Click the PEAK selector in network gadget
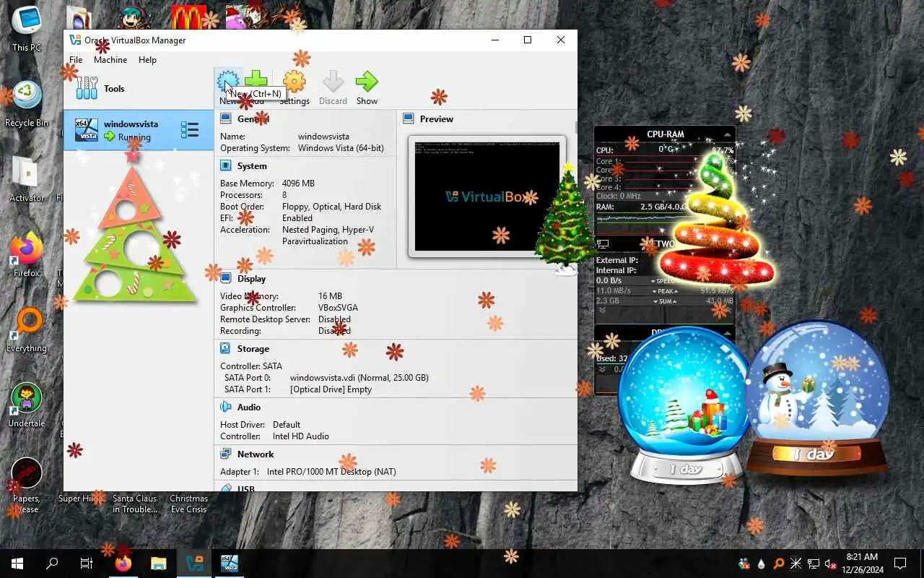 click(663, 291)
